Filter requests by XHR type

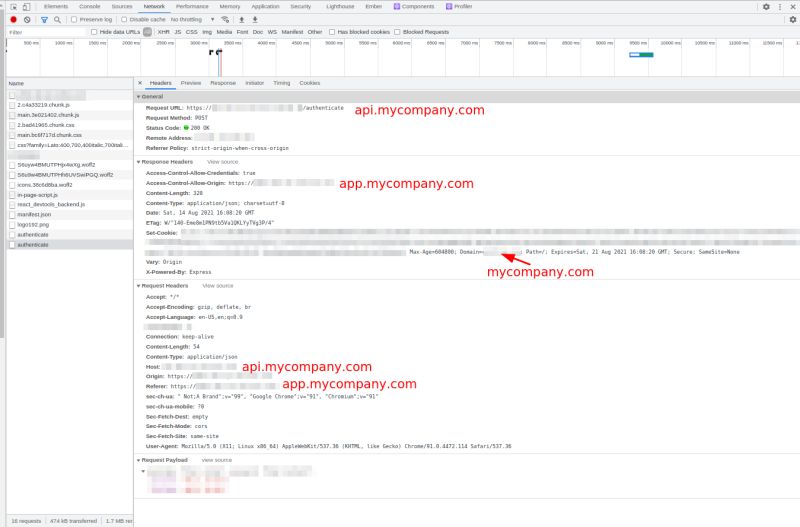pos(163,32)
